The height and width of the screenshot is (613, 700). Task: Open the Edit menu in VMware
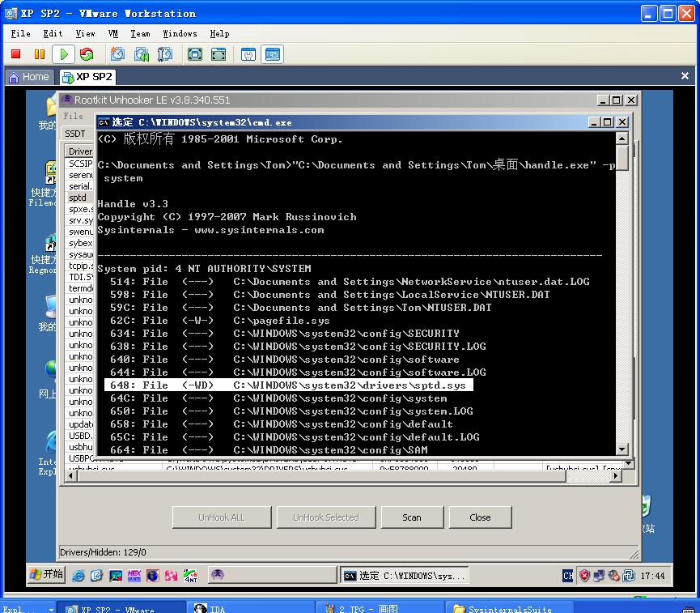click(x=53, y=33)
